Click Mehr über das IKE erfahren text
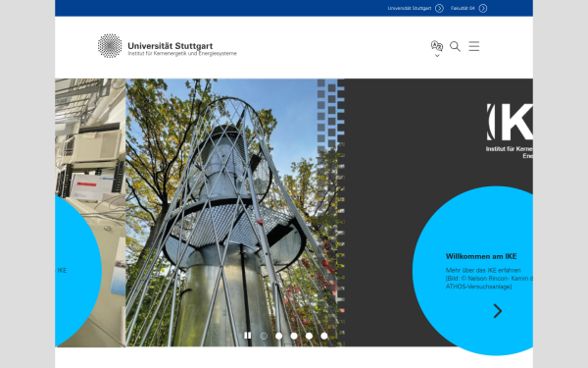Screen dimensions: 588x368 483,270
